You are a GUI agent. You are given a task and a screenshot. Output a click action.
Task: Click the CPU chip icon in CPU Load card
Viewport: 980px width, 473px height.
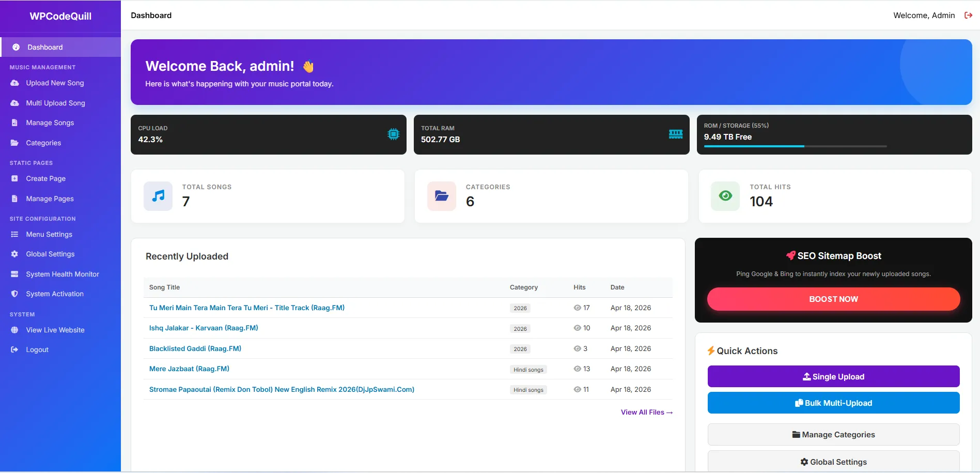[x=393, y=134]
